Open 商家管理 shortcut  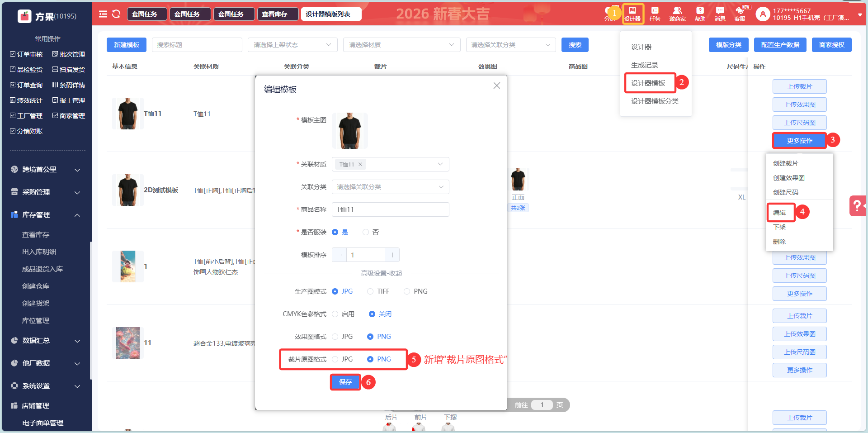[x=69, y=116]
